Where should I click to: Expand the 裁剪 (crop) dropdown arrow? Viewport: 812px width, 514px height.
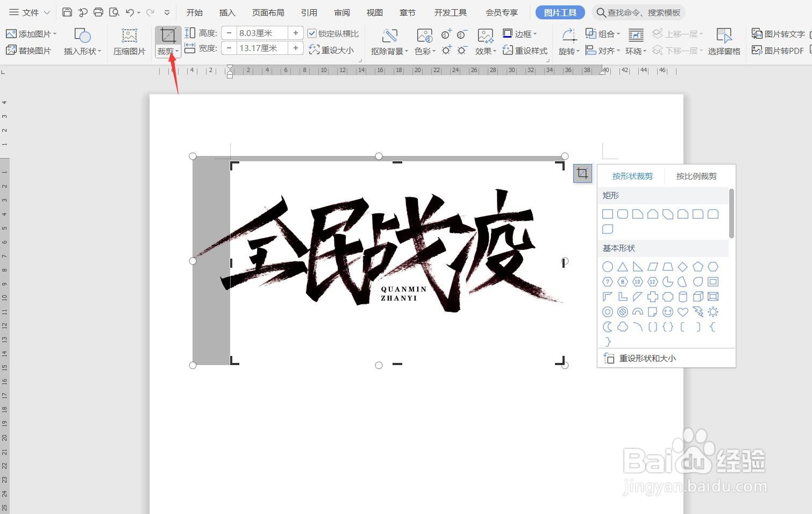(x=177, y=51)
